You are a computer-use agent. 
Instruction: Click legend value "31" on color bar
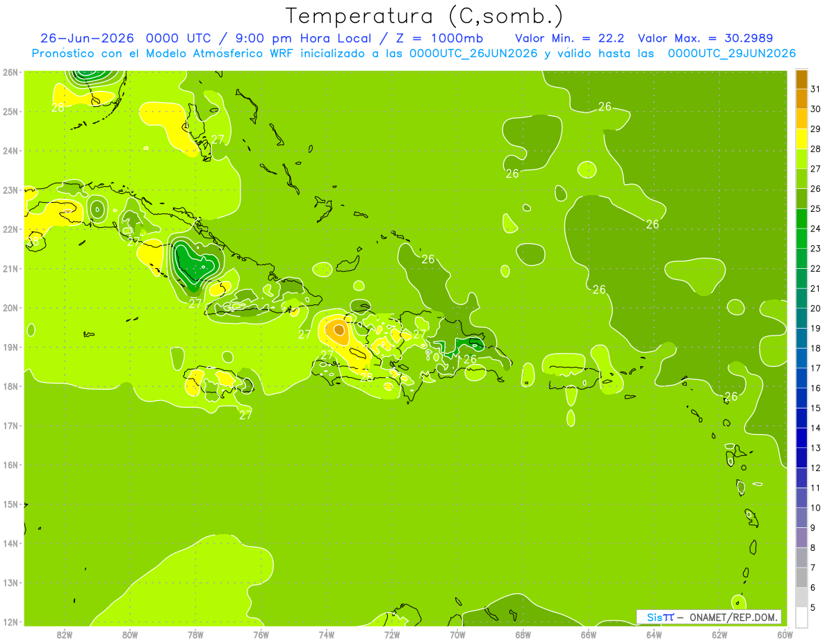(x=815, y=89)
